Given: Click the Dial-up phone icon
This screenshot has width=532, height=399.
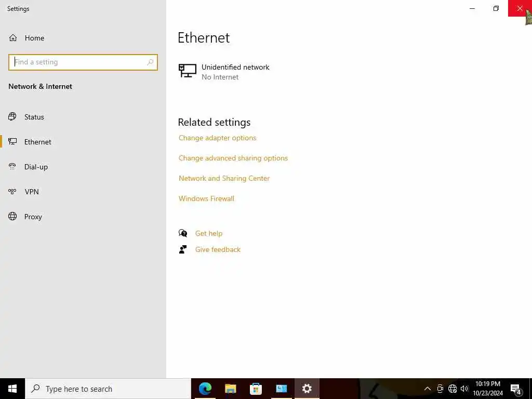Looking at the screenshot, I should 12,166.
